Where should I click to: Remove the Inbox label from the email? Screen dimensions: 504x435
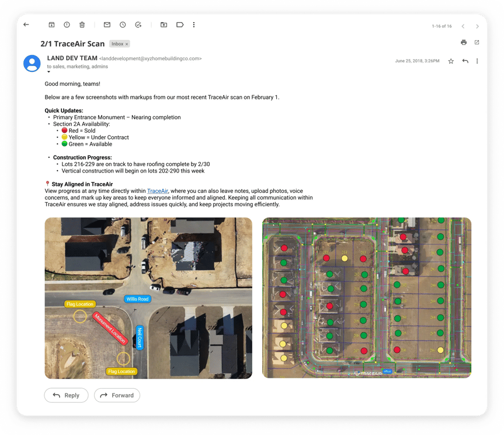coord(126,43)
